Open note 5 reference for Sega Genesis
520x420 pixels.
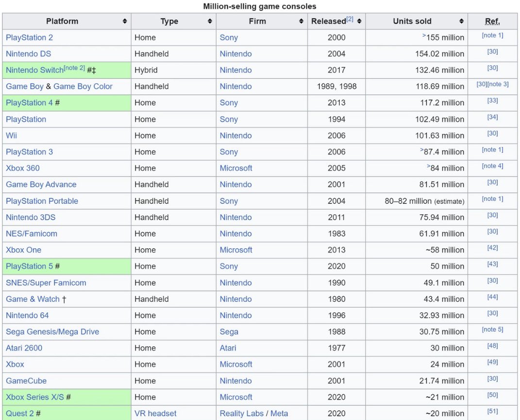(492, 330)
